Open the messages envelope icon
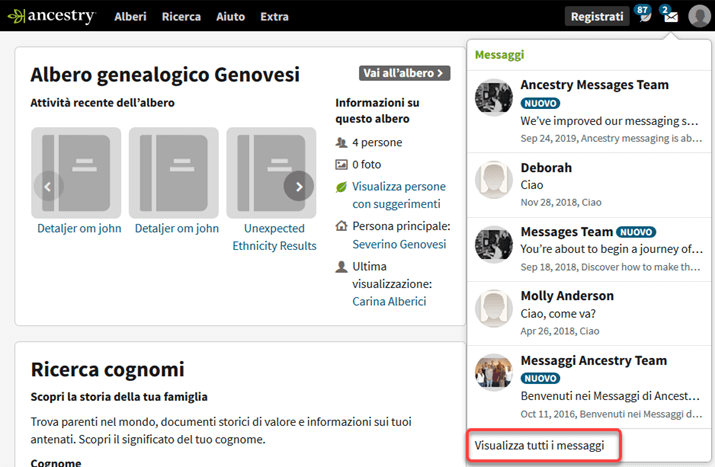Image resolution: width=715 pixels, height=467 pixels. [669, 14]
